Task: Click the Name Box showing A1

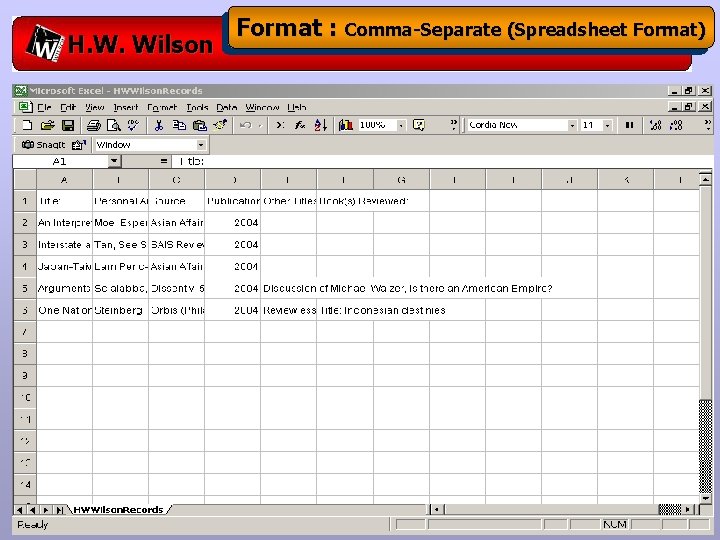Action: tap(60, 161)
